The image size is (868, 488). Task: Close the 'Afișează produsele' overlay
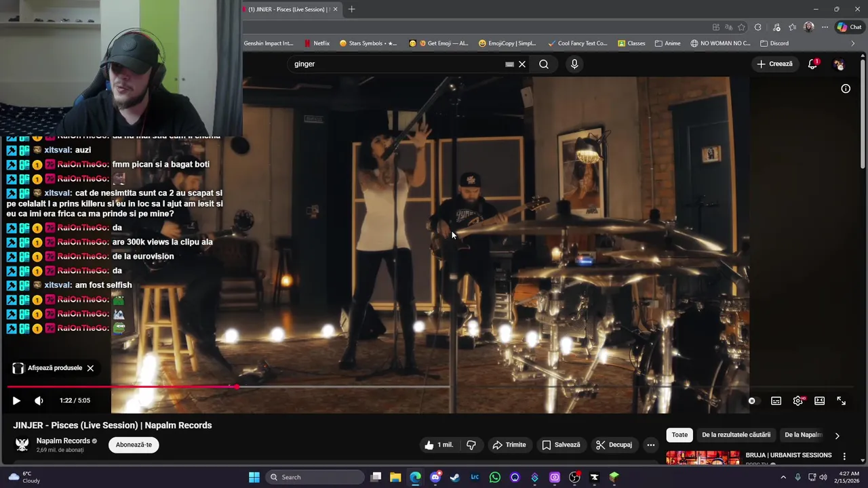coord(90,368)
